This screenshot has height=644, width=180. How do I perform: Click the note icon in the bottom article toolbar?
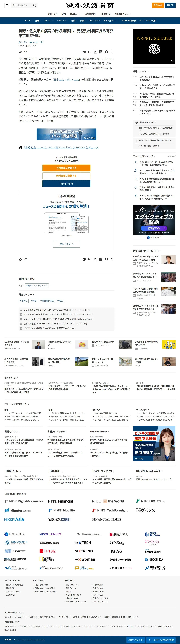(x=95, y=259)
